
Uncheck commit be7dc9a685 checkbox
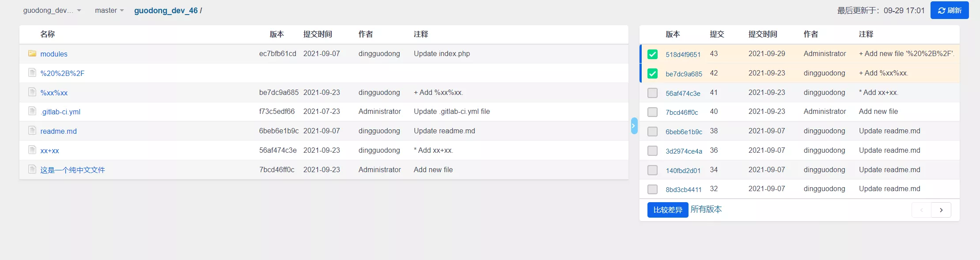[x=652, y=74]
